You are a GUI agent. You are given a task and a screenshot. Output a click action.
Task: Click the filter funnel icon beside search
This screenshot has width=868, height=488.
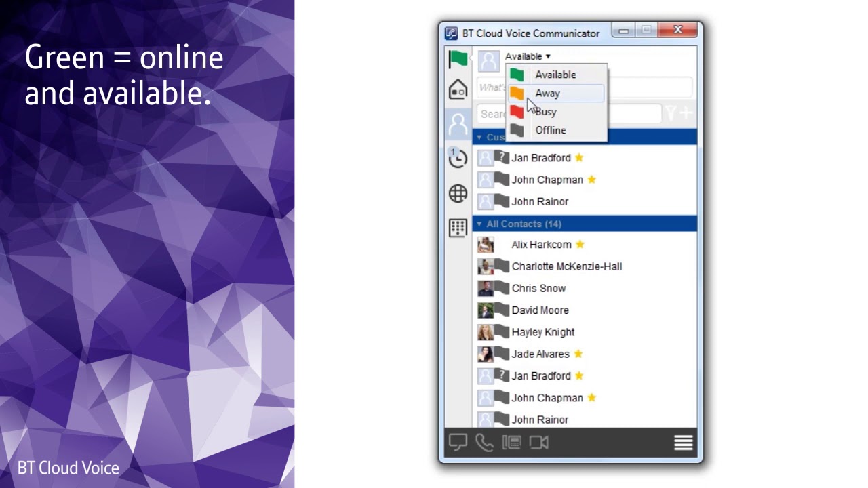coord(671,114)
